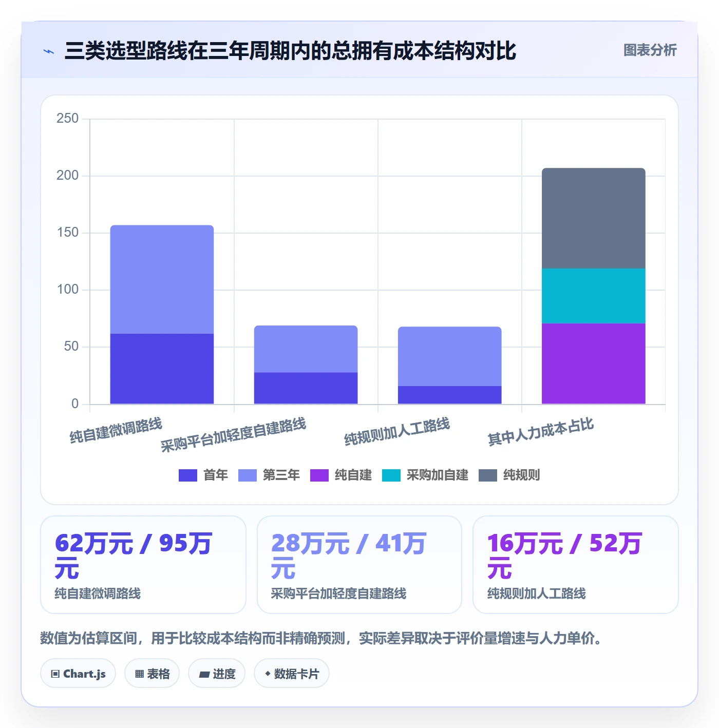Click the y-axis value 250
The image size is (719, 728).
coord(68,119)
